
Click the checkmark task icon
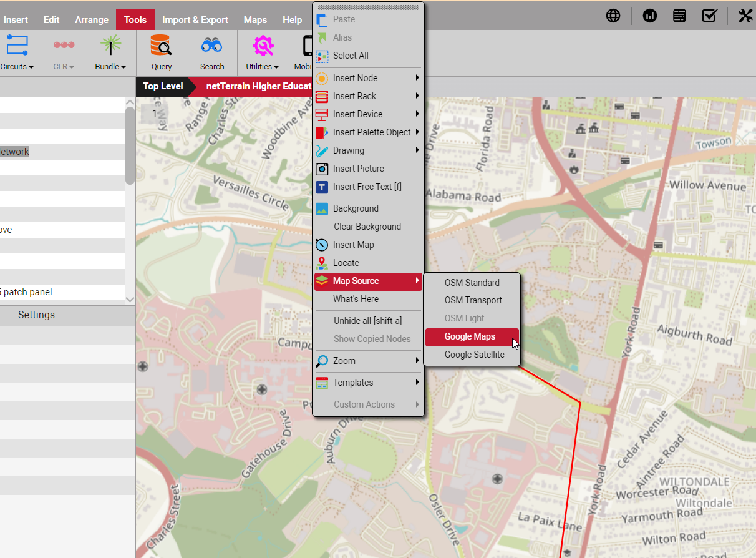[709, 16]
